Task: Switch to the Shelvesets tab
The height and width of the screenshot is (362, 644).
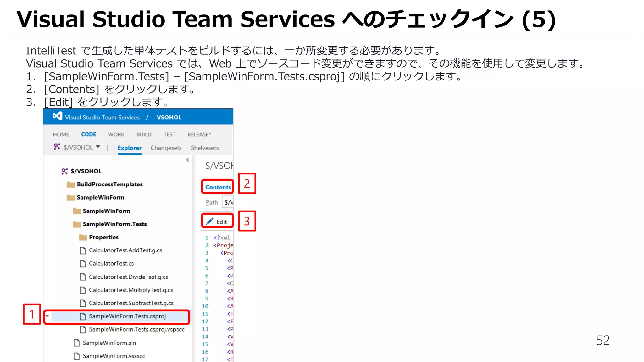Action: (205, 148)
